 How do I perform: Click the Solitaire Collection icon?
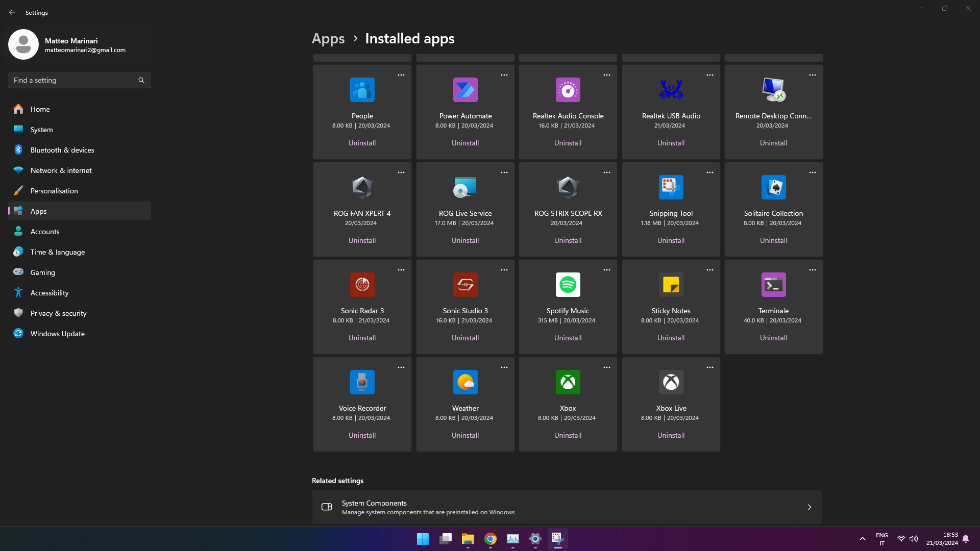click(773, 187)
